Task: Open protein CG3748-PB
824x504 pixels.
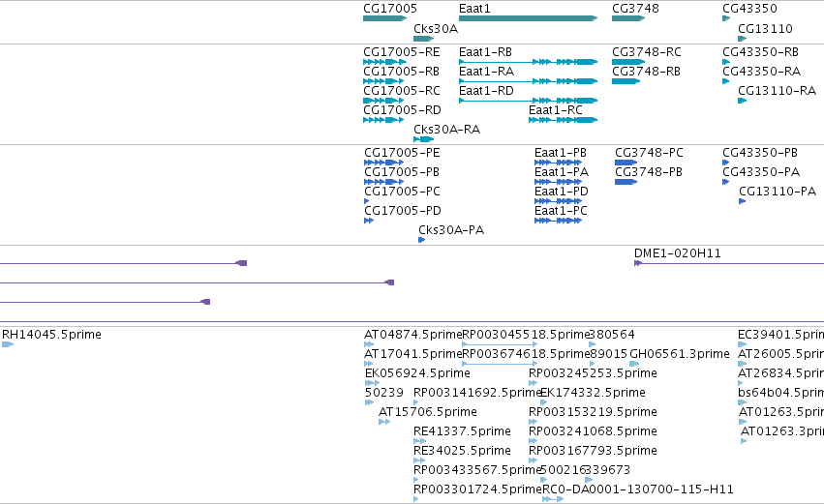Action: tap(649, 172)
